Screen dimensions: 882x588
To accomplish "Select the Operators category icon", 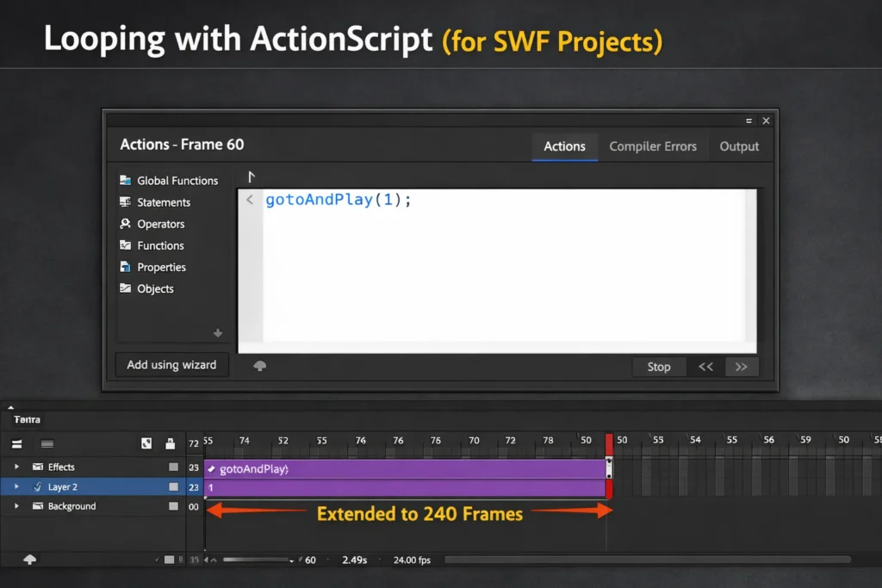I will (125, 224).
